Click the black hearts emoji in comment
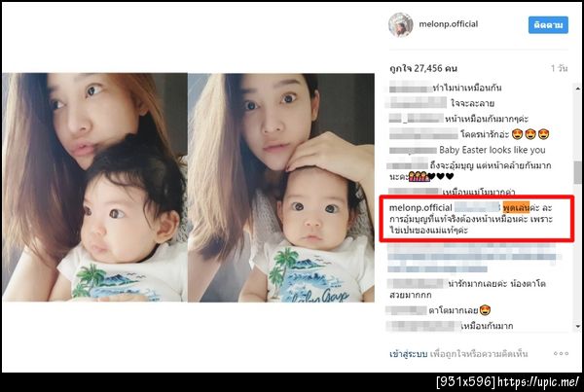Image resolution: width=584 pixels, height=392 pixels. [x=440, y=177]
